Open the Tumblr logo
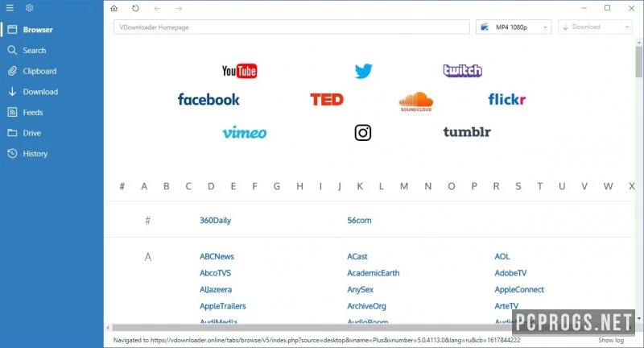This screenshot has height=348, width=644. (x=467, y=132)
